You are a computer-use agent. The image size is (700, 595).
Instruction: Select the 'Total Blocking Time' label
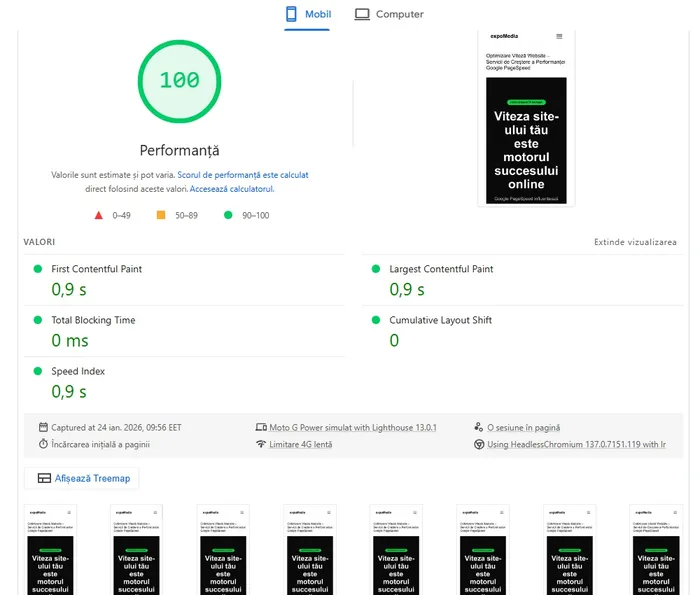tap(93, 320)
